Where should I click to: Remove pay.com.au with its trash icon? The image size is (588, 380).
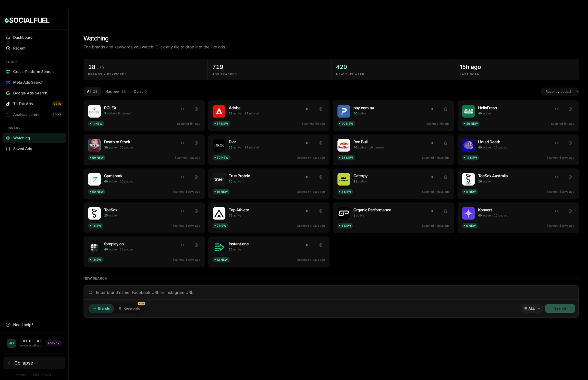(x=445, y=109)
